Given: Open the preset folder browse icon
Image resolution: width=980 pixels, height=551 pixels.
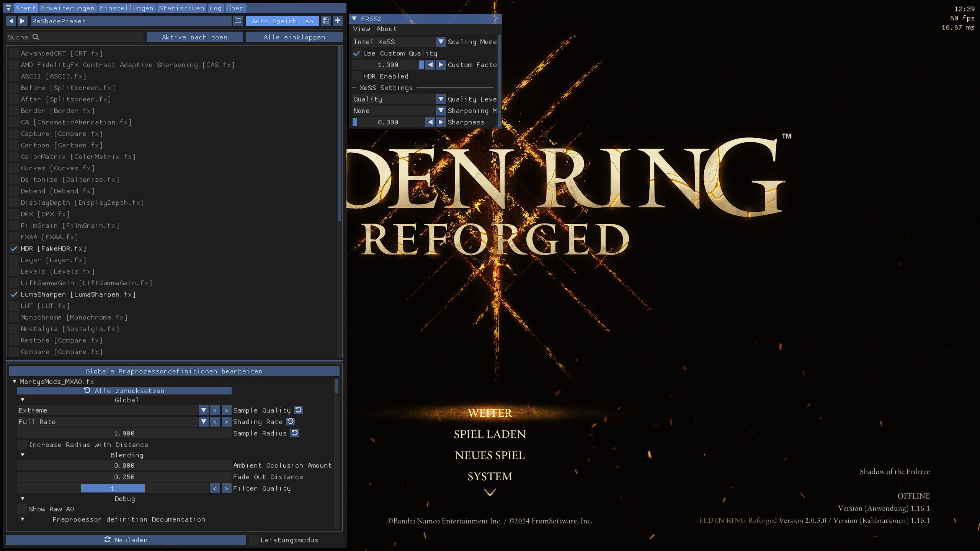Looking at the screenshot, I should click(x=238, y=21).
